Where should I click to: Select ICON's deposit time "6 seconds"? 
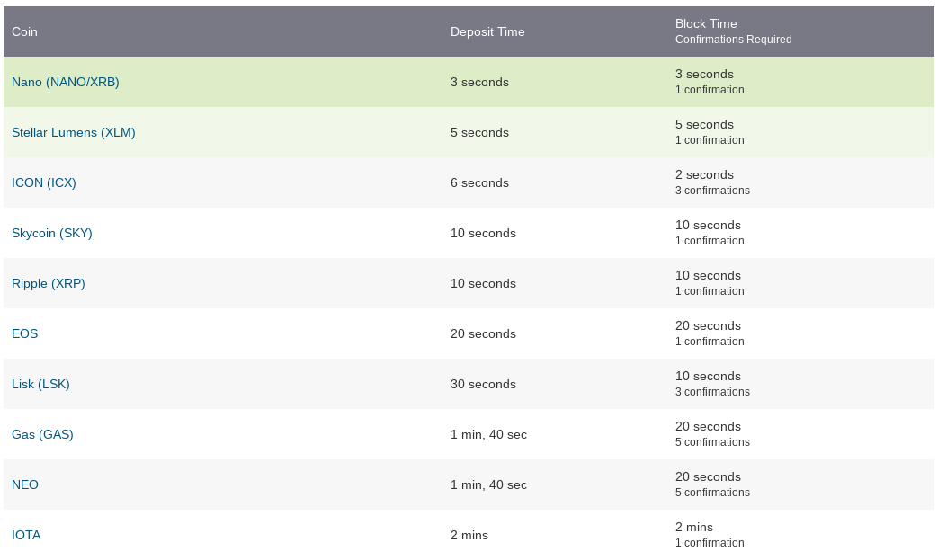coord(479,182)
